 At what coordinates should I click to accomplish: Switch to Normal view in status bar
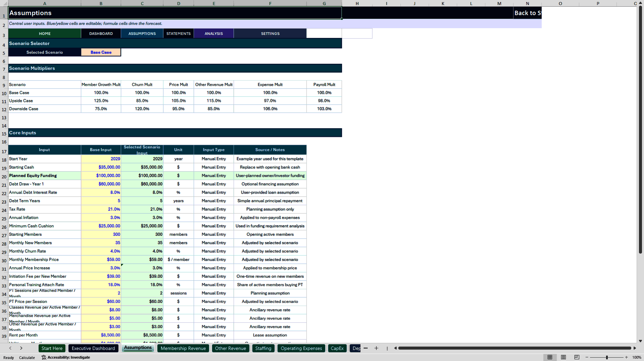tap(550, 357)
